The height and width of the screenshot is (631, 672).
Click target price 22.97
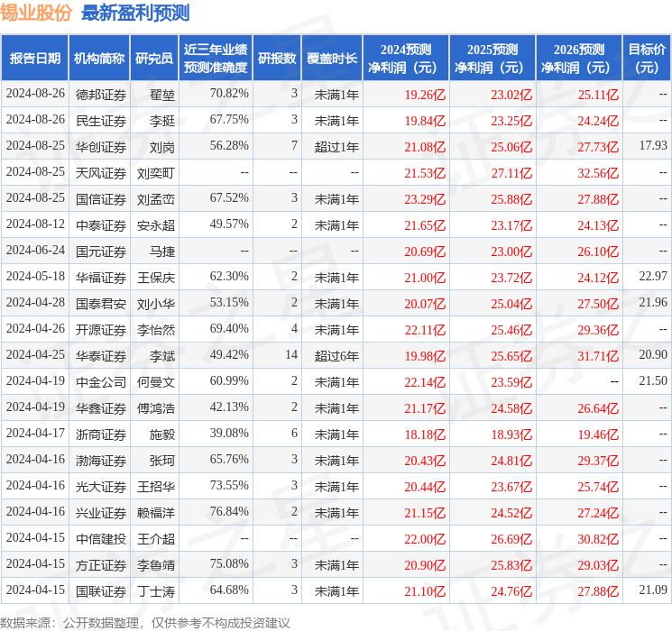tap(653, 276)
